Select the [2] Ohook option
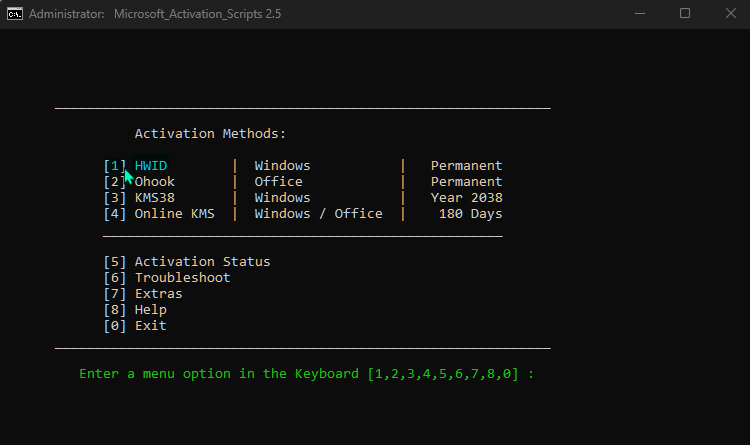The height and width of the screenshot is (445, 750). pos(139,182)
